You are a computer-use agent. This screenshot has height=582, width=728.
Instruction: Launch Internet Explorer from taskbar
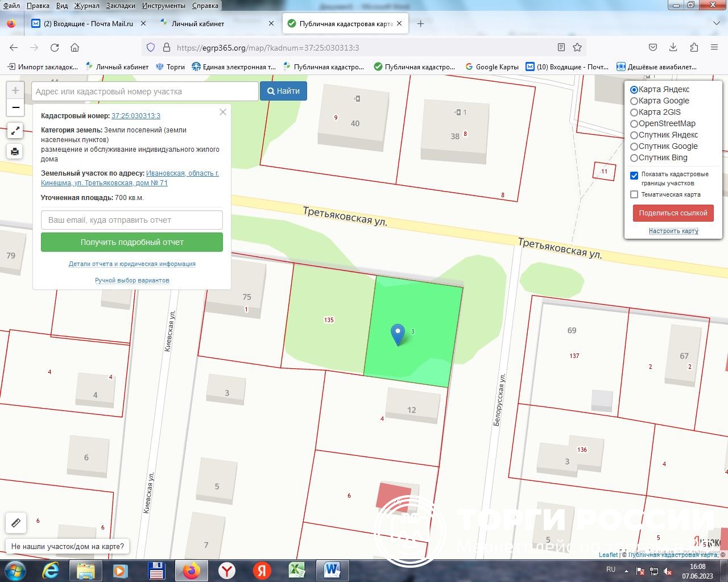point(51,570)
